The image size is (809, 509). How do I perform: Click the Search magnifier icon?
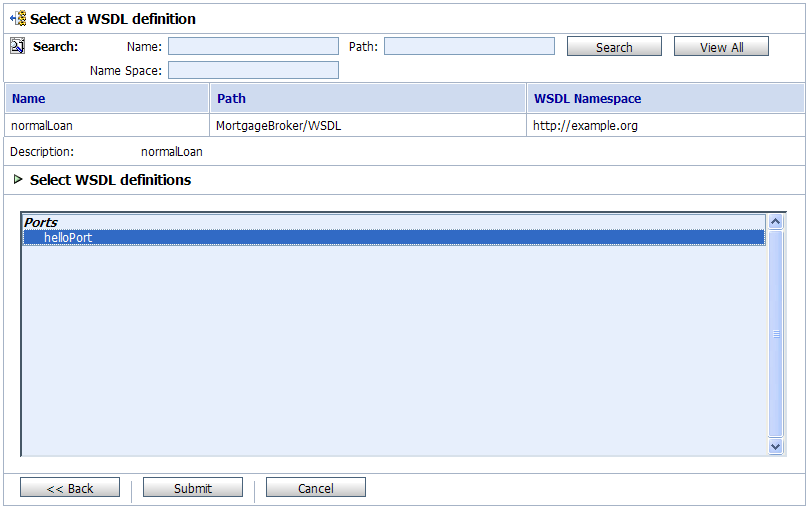(x=18, y=46)
